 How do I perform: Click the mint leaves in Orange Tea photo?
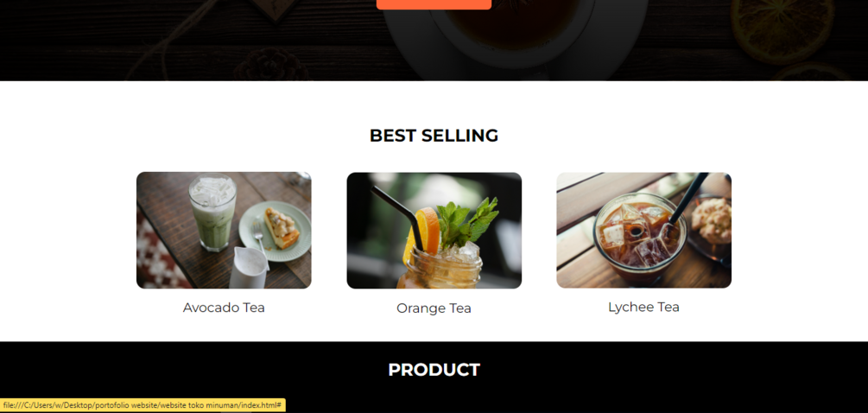[x=466, y=221]
